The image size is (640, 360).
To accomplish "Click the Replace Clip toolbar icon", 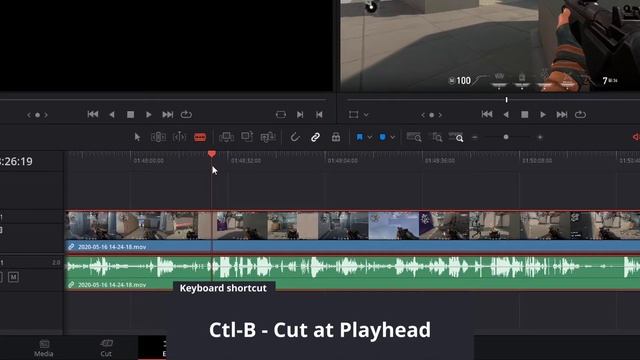I will (268, 137).
